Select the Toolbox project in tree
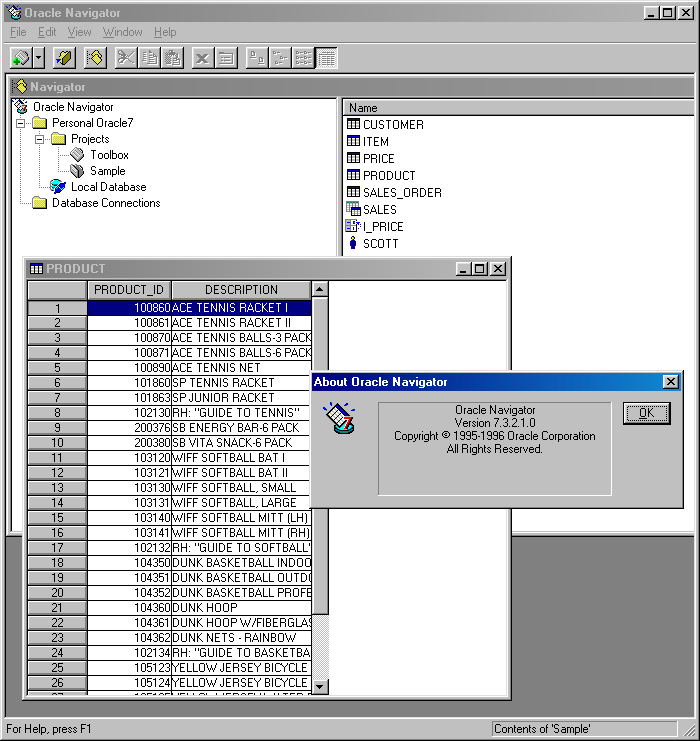700x741 pixels. [x=109, y=155]
